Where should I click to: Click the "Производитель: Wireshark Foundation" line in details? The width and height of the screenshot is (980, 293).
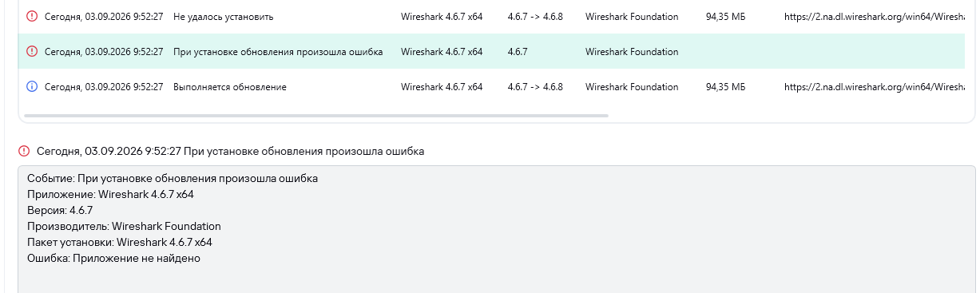click(x=124, y=226)
